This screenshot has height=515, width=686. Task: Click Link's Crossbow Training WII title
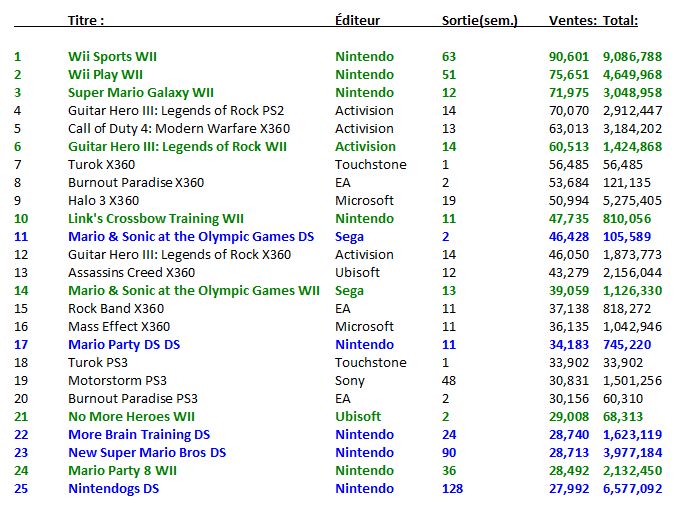(156, 218)
